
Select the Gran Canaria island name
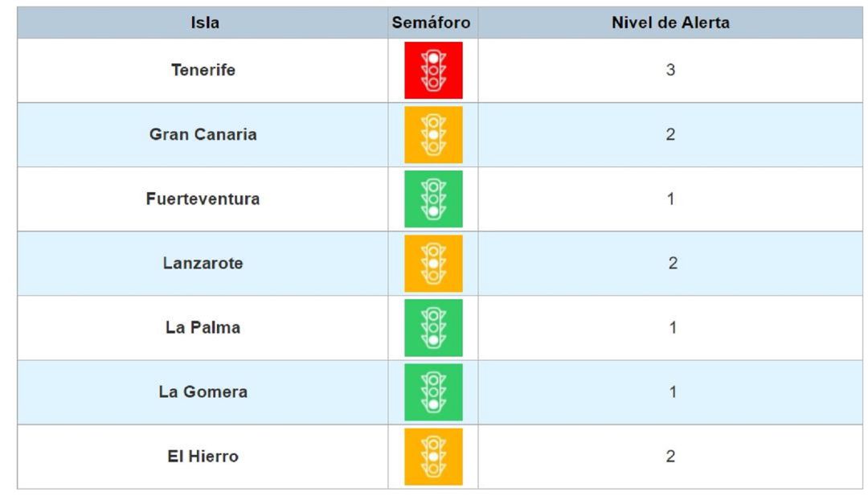tap(203, 134)
